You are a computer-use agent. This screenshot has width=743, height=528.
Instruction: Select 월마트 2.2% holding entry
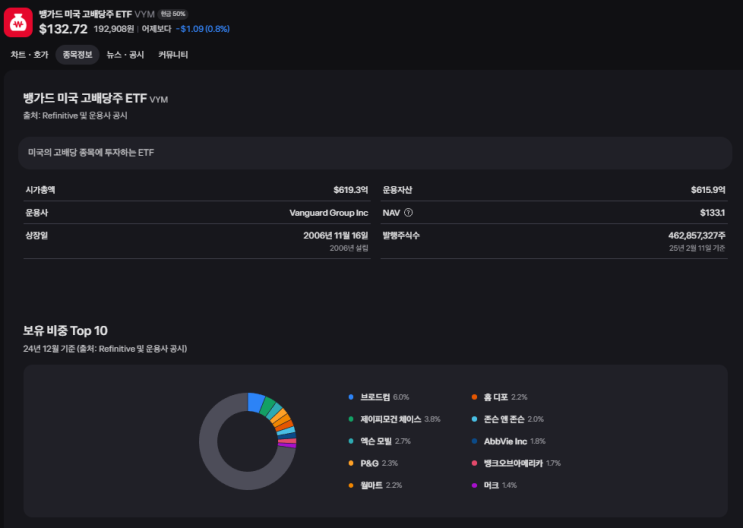pos(375,485)
